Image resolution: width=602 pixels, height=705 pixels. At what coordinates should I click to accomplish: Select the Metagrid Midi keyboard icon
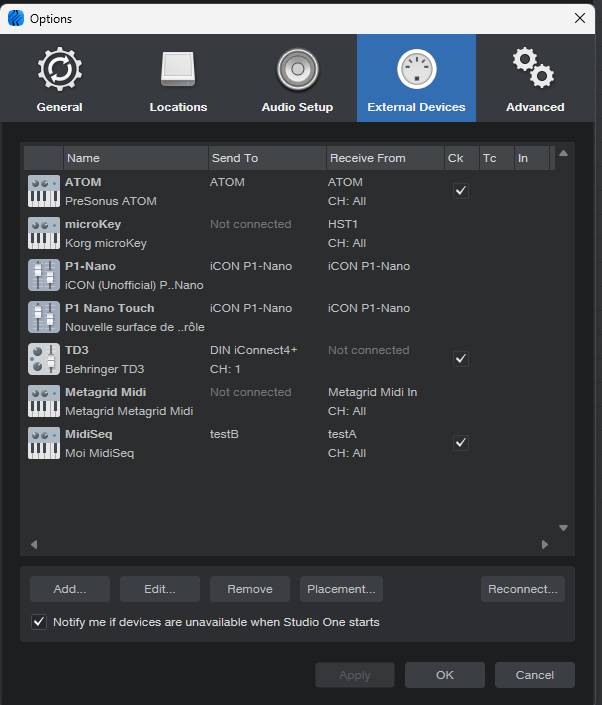click(44, 401)
